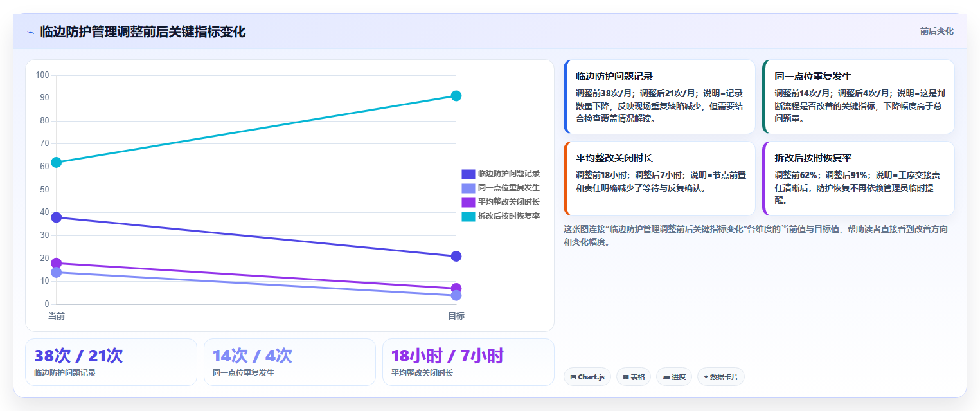Select the Chart.js tag
Screen dimensions: 980x411
[587, 377]
